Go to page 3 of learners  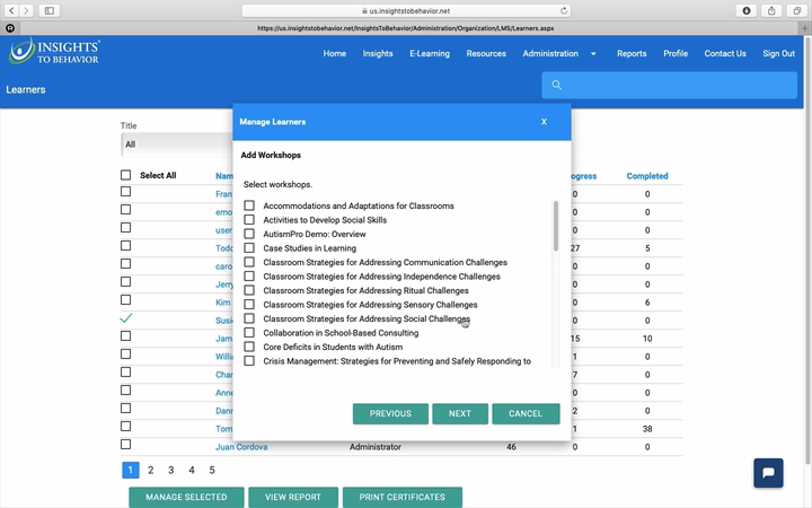pyautogui.click(x=171, y=470)
